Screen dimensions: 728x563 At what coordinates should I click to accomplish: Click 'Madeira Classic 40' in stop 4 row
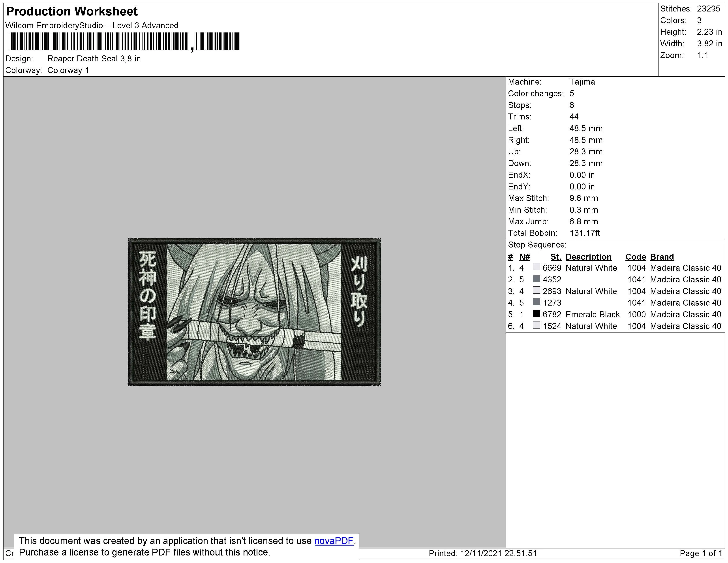(686, 303)
